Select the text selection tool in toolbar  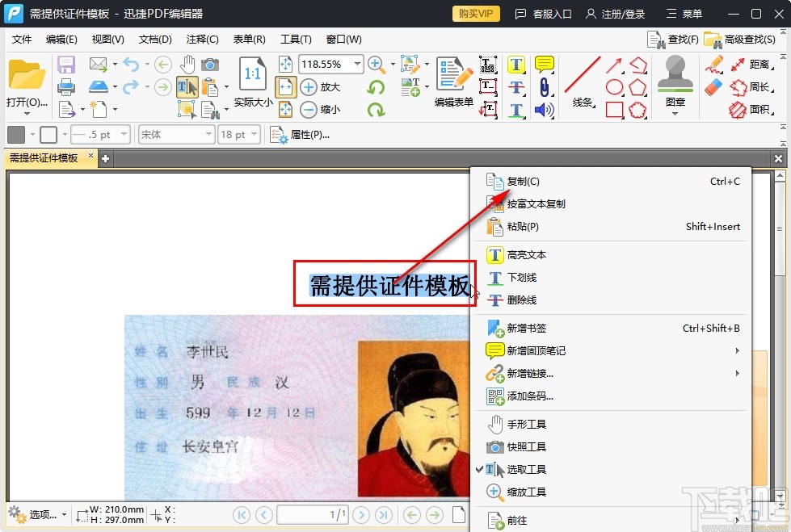pyautogui.click(x=187, y=86)
